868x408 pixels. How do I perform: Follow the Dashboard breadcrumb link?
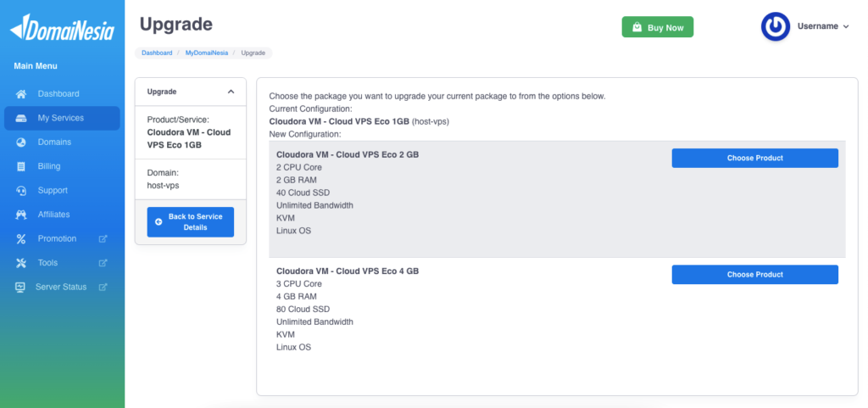pos(157,53)
